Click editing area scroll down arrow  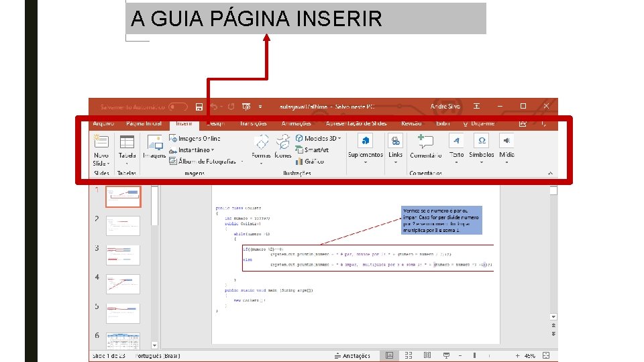tap(553, 317)
